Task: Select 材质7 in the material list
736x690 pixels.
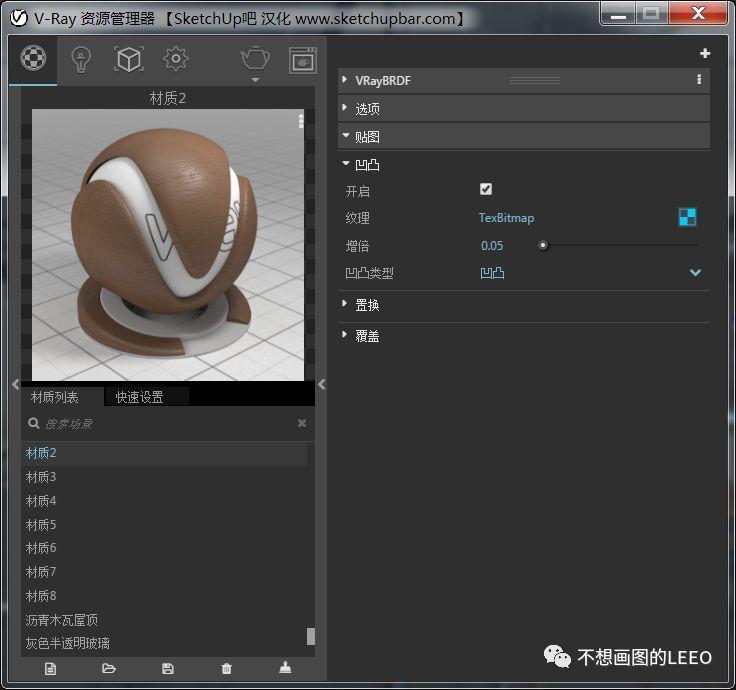Action: coord(164,572)
